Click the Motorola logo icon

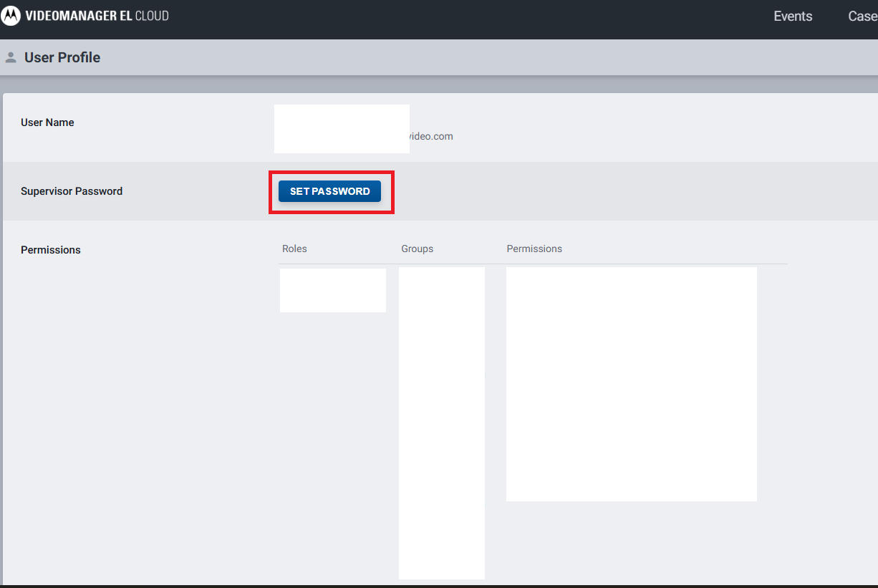(x=11, y=15)
